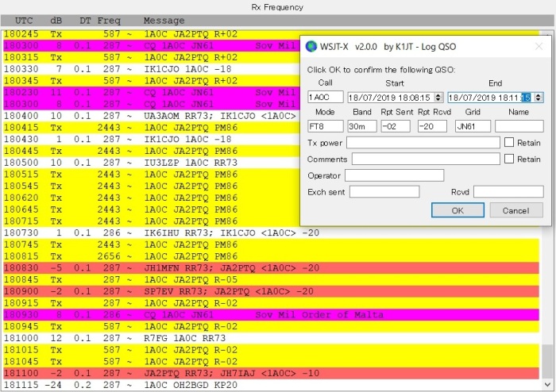The height and width of the screenshot is (392, 556).
Task: Confirm the QSO with OK button
Action: [458, 210]
